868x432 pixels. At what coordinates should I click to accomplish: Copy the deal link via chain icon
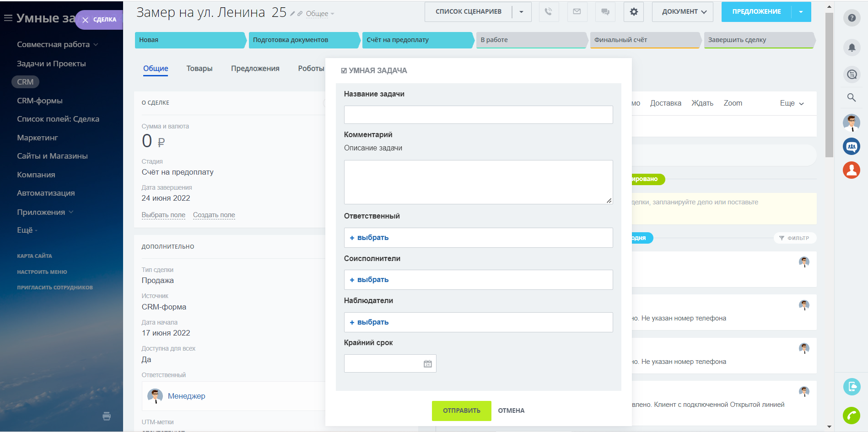click(x=300, y=14)
